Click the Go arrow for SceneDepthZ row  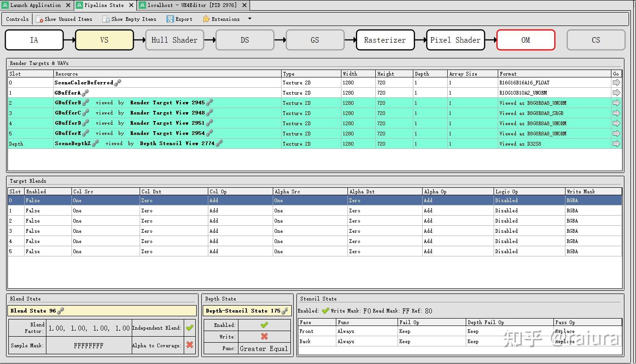click(616, 144)
